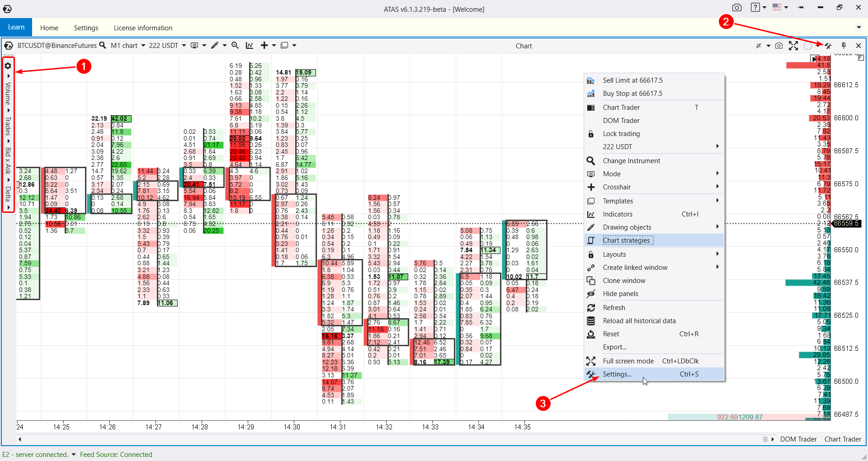The width and height of the screenshot is (868, 461).
Task: Open indicators from chart toolbar icon
Action: click(250, 45)
